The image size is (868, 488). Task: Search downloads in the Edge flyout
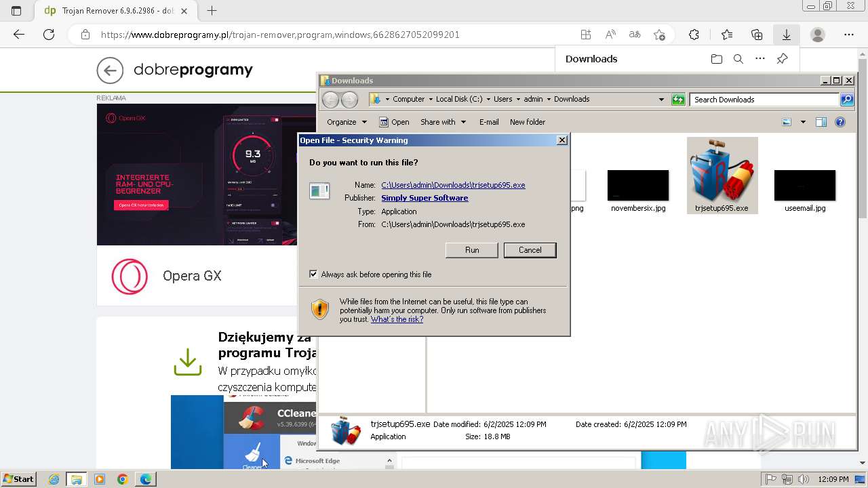point(738,59)
